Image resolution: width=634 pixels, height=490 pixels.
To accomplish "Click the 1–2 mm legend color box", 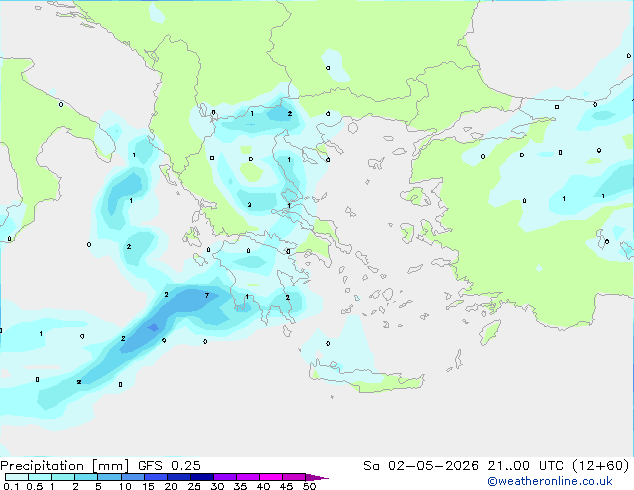I will point(63,477).
